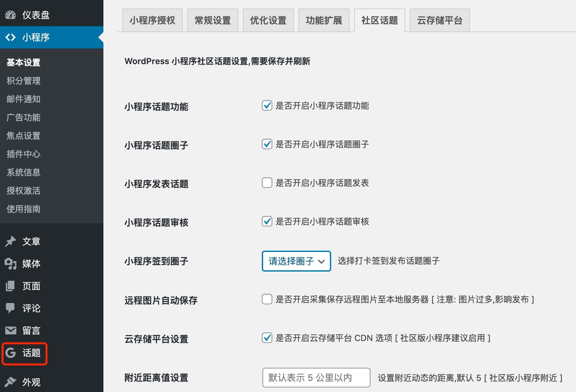Click the 评论 menu label
Viewport: 576px width, 392px height.
[31, 308]
